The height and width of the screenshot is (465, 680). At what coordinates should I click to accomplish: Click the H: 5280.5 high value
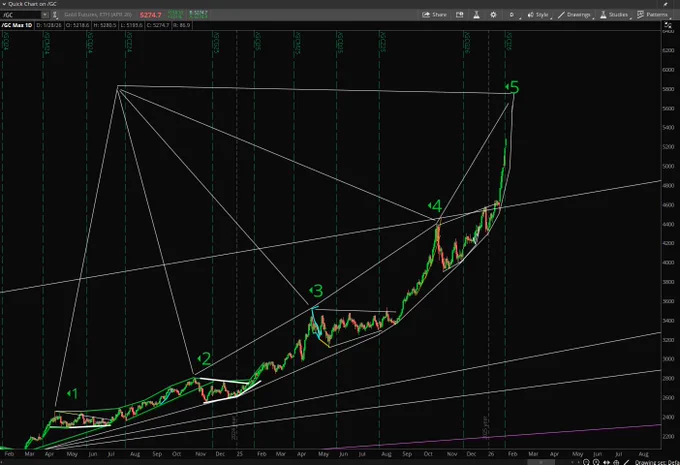tap(107, 25)
